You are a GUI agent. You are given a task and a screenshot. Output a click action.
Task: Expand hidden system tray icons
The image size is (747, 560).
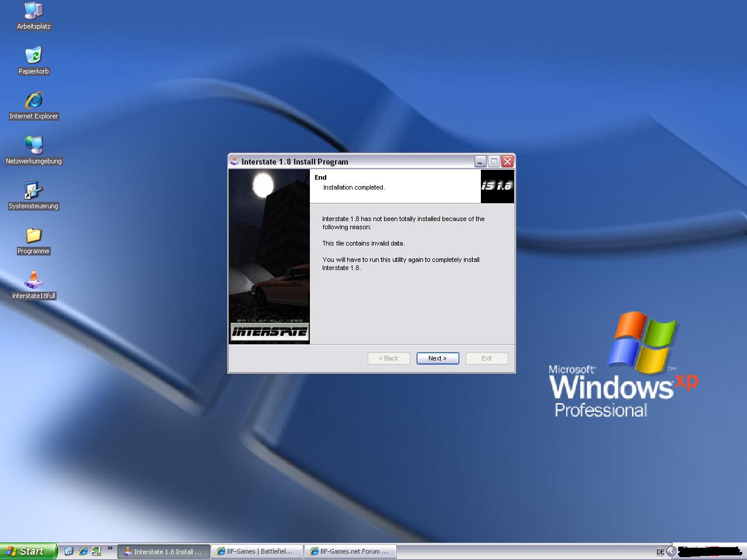pyautogui.click(x=671, y=551)
